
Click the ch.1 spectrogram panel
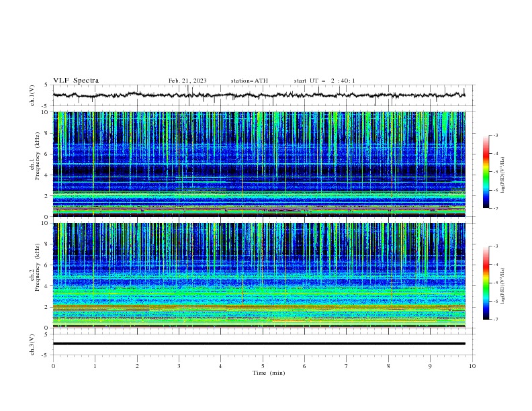(259, 164)
